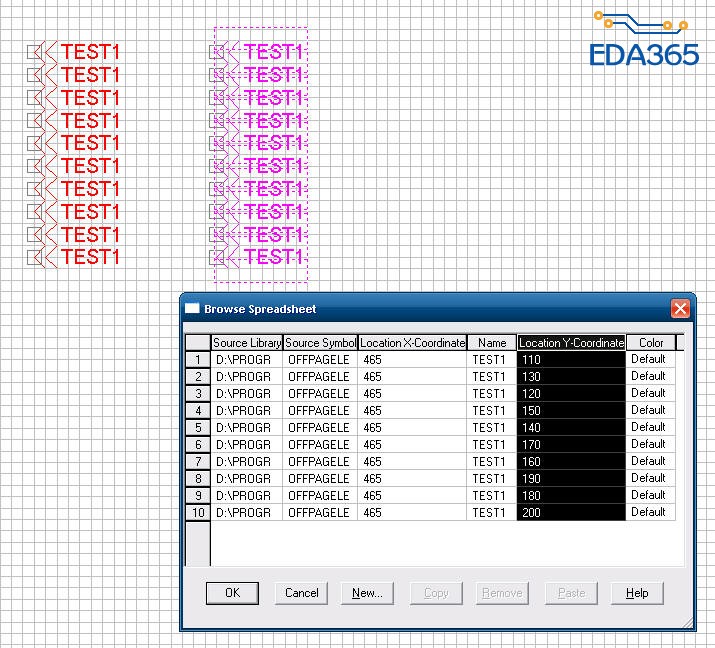Click the Source Library column header

247,342
